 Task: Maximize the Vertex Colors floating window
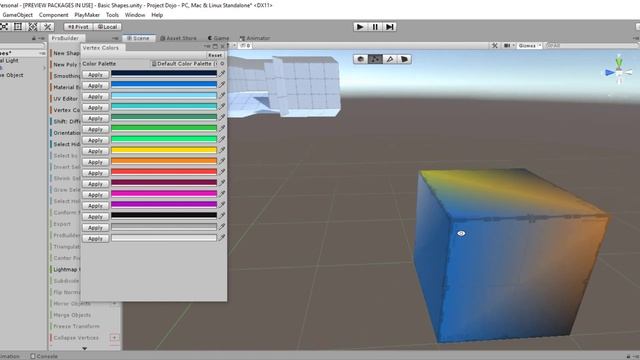[215, 46]
